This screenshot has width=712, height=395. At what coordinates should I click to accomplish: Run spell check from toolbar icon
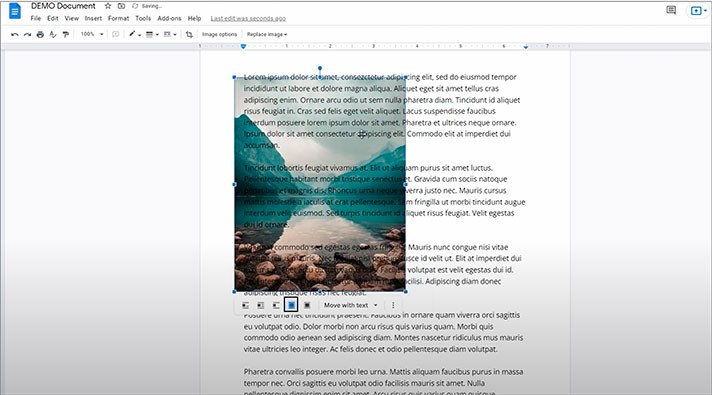pyautogui.click(x=53, y=35)
